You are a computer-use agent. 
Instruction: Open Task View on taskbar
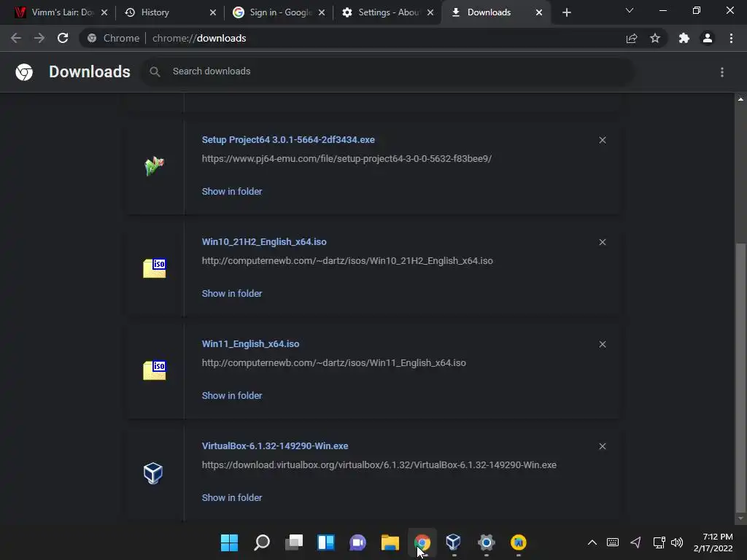click(294, 542)
